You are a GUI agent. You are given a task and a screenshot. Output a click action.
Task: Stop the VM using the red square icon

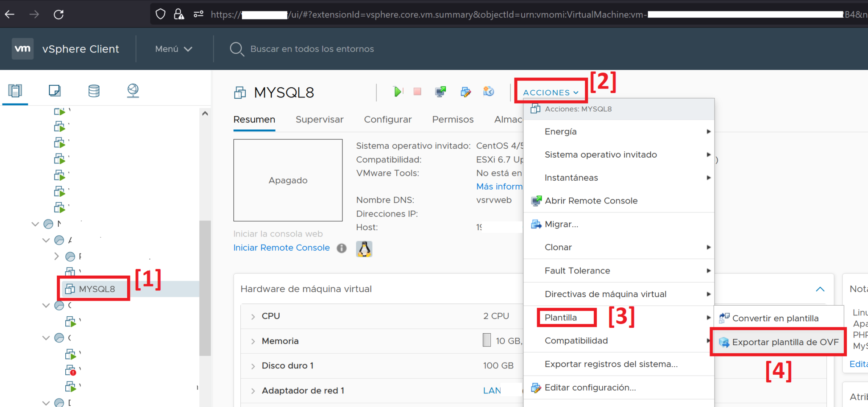pos(417,92)
